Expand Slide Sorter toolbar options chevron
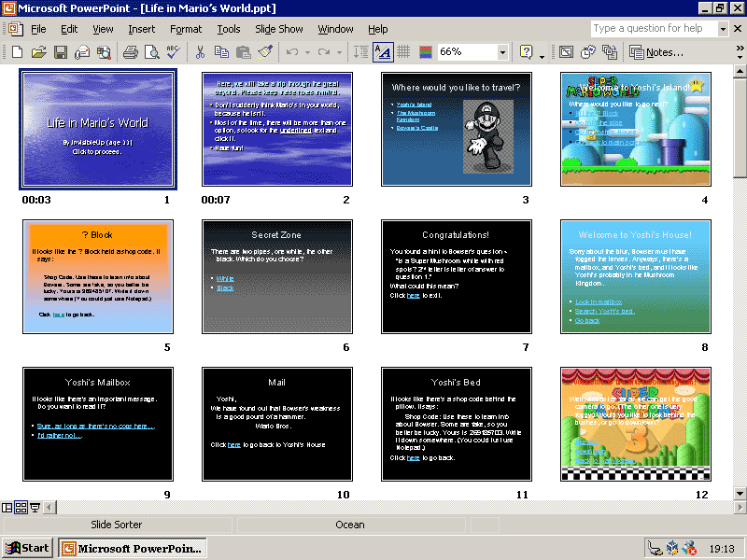The width and height of the screenshot is (747, 560). [x=740, y=52]
